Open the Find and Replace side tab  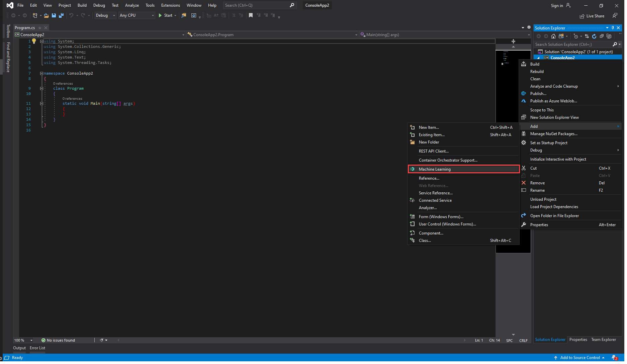click(x=8, y=57)
